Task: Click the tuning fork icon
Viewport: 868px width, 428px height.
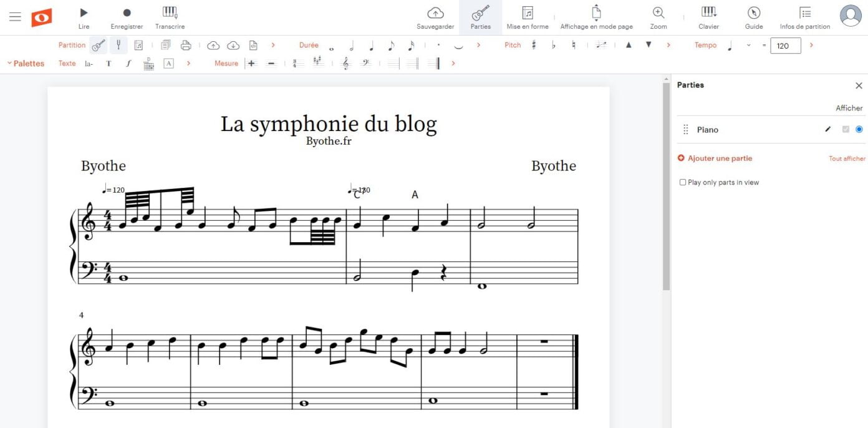Action: click(x=119, y=44)
